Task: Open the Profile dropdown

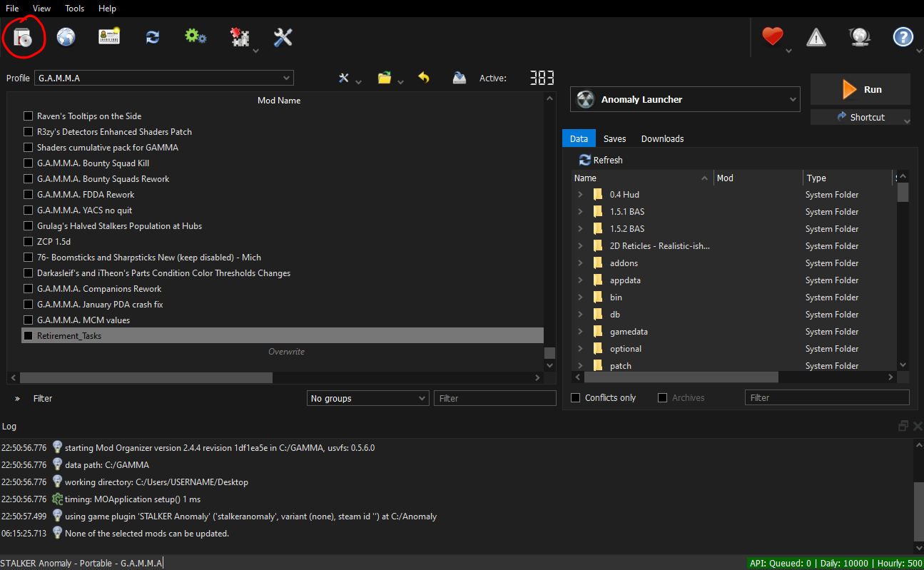Action: click(x=164, y=78)
